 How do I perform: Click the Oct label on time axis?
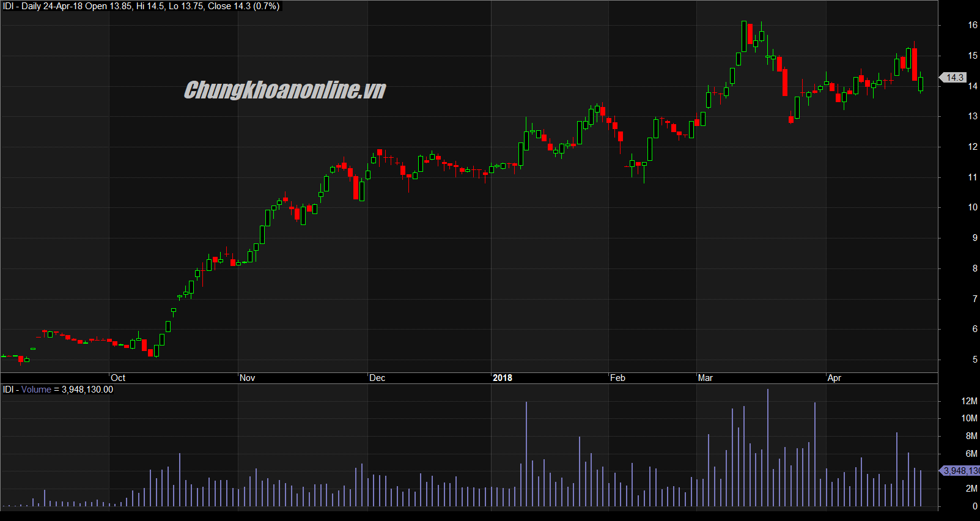click(x=118, y=378)
